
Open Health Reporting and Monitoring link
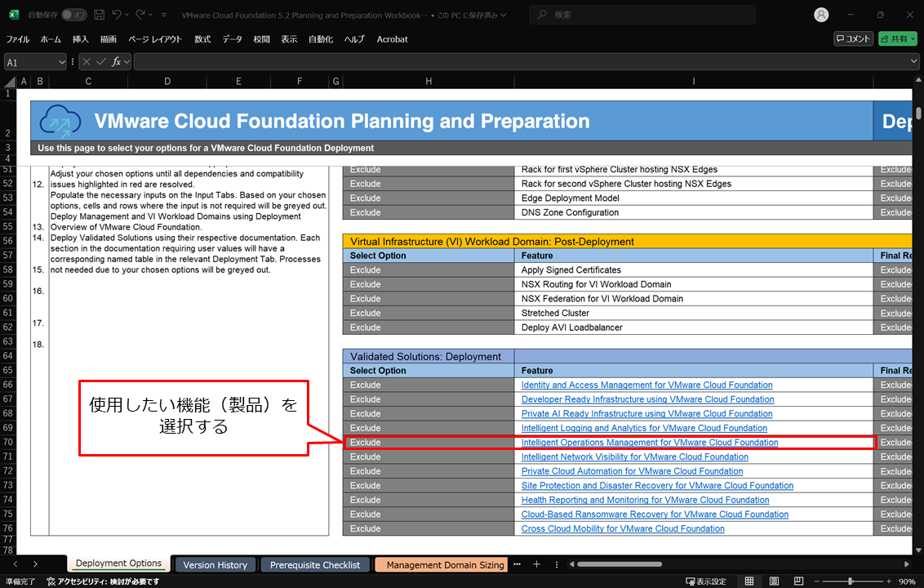click(646, 500)
